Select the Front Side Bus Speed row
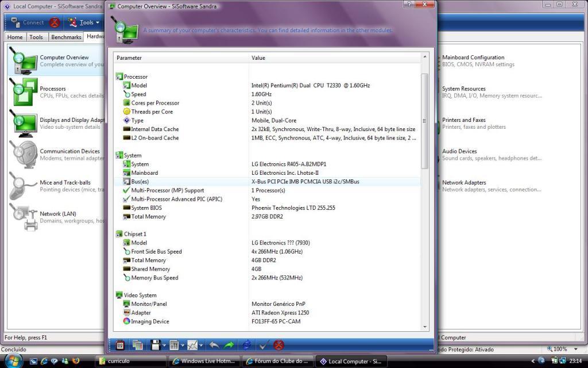The width and height of the screenshot is (588, 368). [x=268, y=252]
